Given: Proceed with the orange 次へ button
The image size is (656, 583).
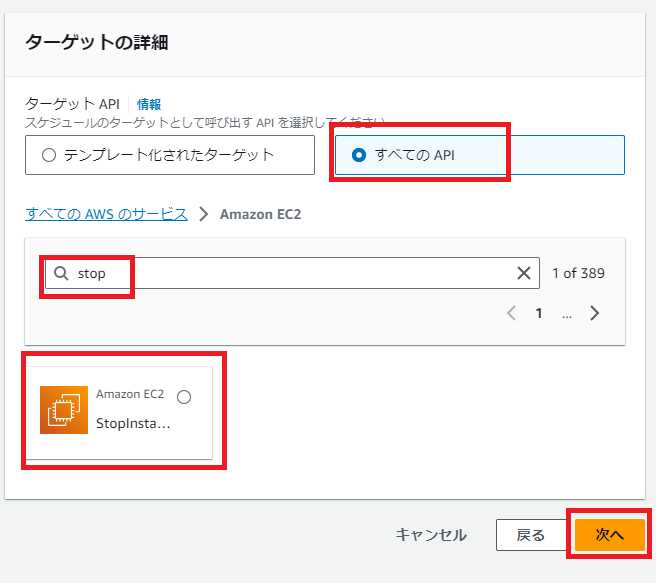Looking at the screenshot, I should click(609, 535).
